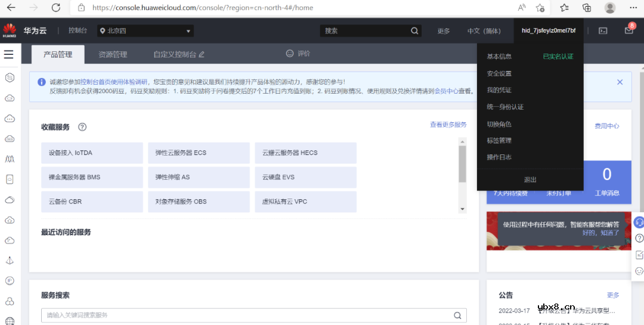Open 费用中心 link
The height and width of the screenshot is (325, 644).
(607, 126)
